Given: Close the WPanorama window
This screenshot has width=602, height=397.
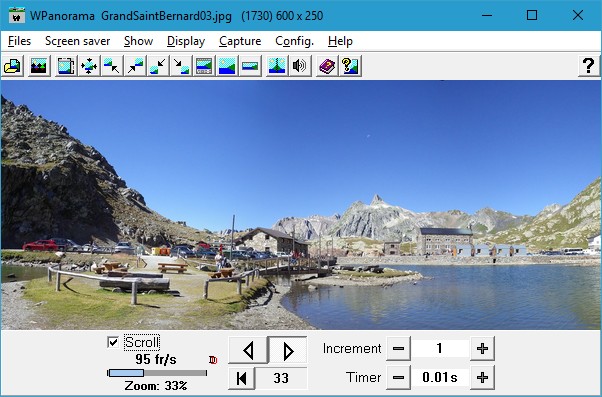Looking at the screenshot, I should click(x=577, y=15).
